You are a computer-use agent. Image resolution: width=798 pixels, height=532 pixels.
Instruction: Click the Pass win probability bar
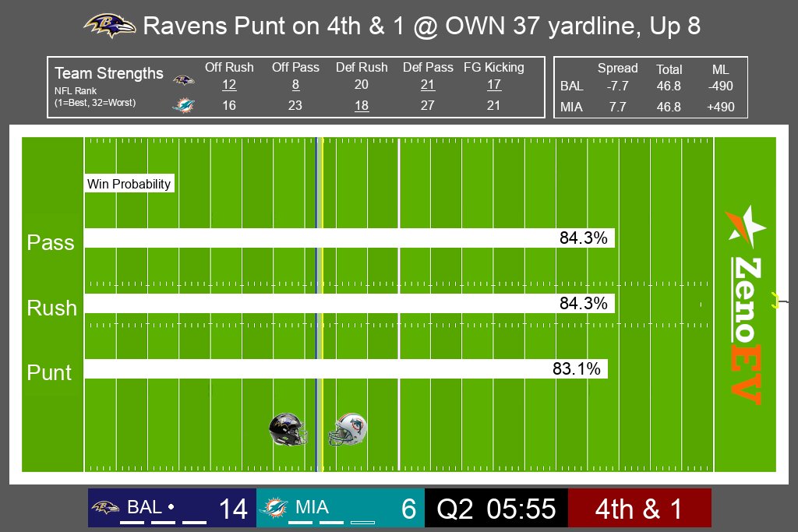point(350,238)
